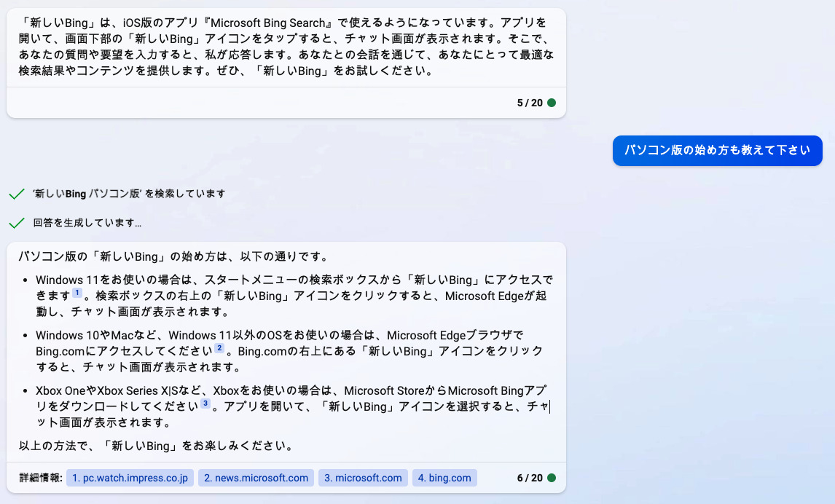Open the pc.watch.impress.co.jp source link
835x504 pixels.
point(130,478)
